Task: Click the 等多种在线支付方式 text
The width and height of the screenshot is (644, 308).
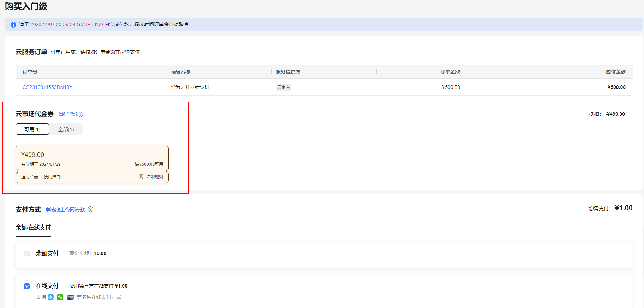Action: [99, 297]
